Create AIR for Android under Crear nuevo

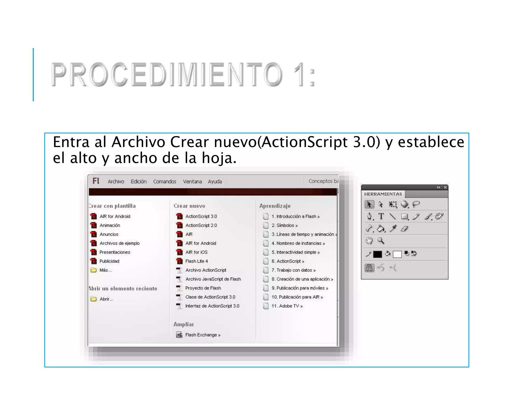(201, 243)
